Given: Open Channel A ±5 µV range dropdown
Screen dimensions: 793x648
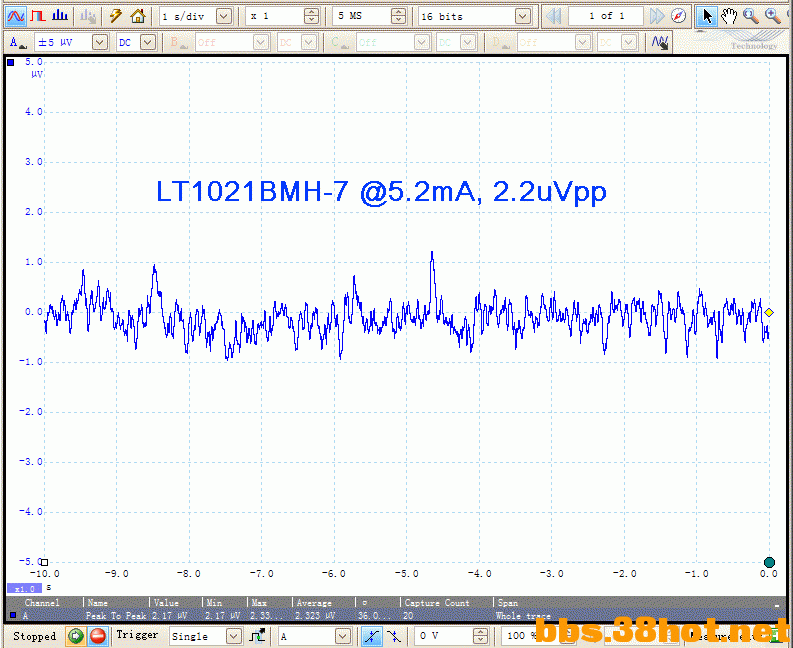Looking at the screenshot, I should pyautogui.click(x=100, y=42).
